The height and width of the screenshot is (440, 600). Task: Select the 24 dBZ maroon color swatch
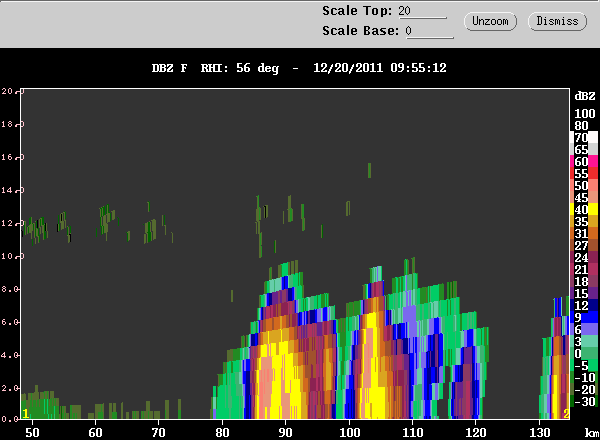[593, 257]
